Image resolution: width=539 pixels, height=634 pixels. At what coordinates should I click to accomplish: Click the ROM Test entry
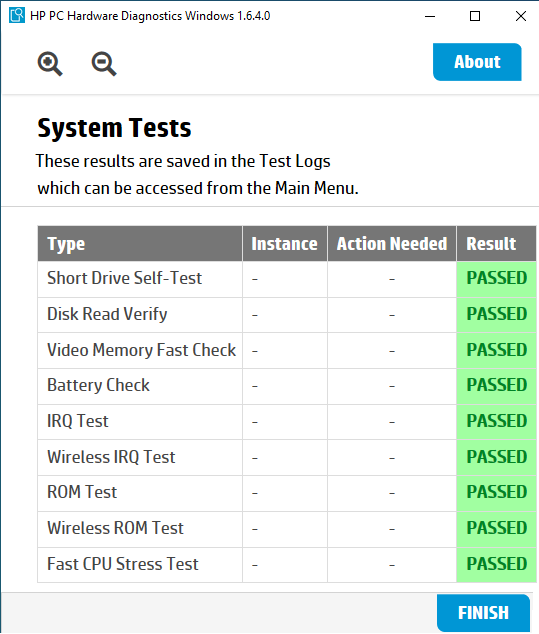(82, 492)
